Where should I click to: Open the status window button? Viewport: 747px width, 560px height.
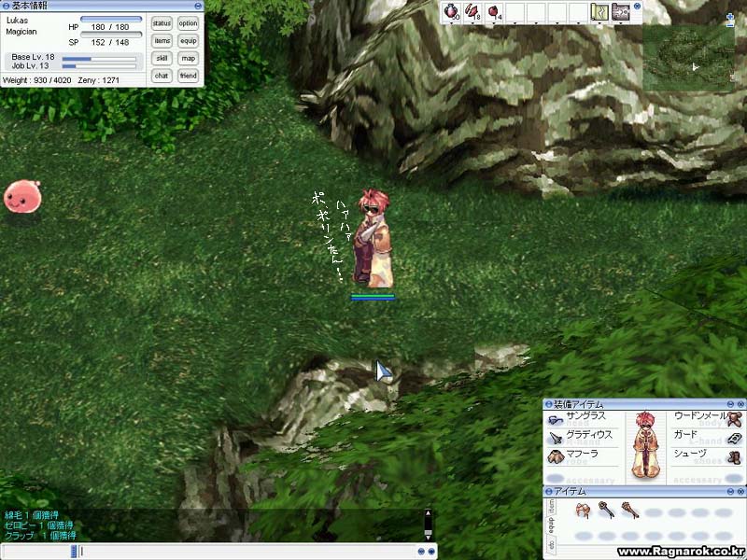click(162, 22)
